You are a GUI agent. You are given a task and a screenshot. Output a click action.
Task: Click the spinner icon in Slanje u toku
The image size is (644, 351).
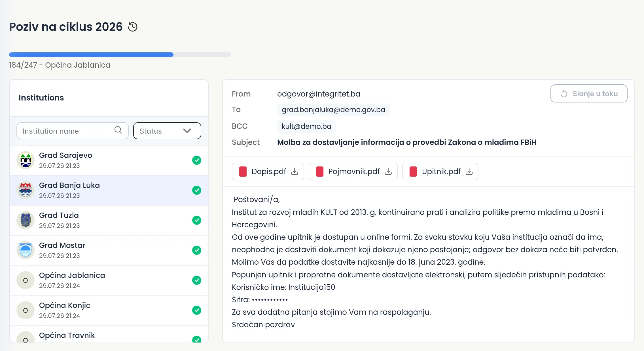tap(564, 94)
